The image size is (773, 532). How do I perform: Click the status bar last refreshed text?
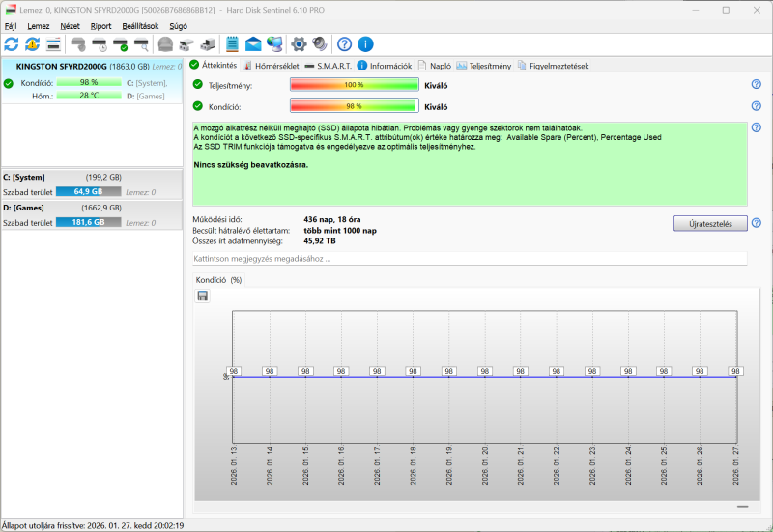[93, 525]
